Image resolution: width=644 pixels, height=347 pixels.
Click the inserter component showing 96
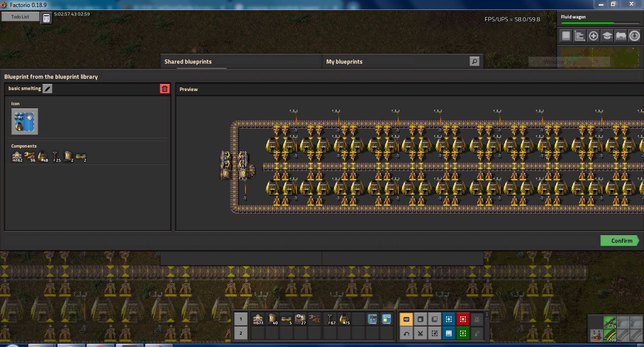tap(31, 157)
